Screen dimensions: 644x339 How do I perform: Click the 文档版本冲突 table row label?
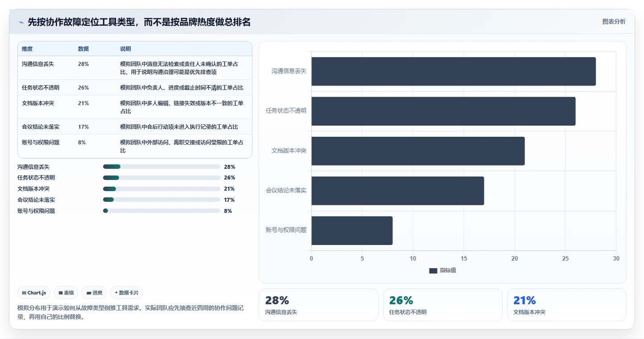click(x=38, y=103)
